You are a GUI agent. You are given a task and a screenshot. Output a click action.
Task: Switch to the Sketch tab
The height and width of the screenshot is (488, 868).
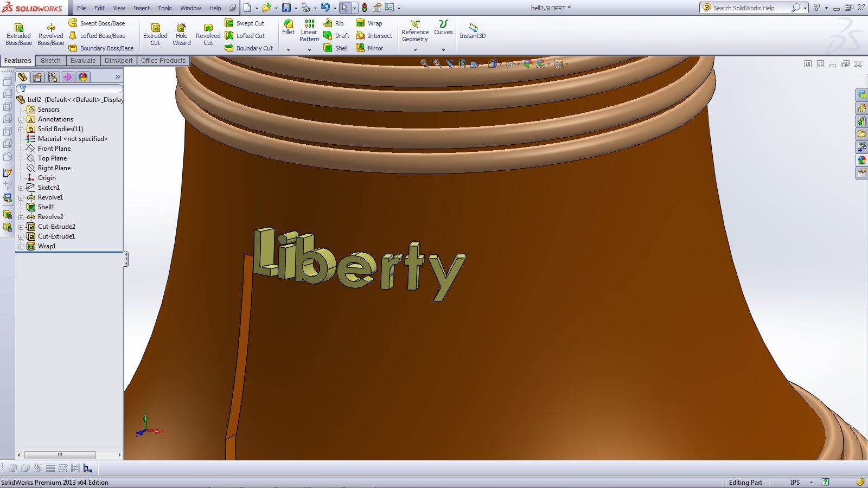[50, 61]
